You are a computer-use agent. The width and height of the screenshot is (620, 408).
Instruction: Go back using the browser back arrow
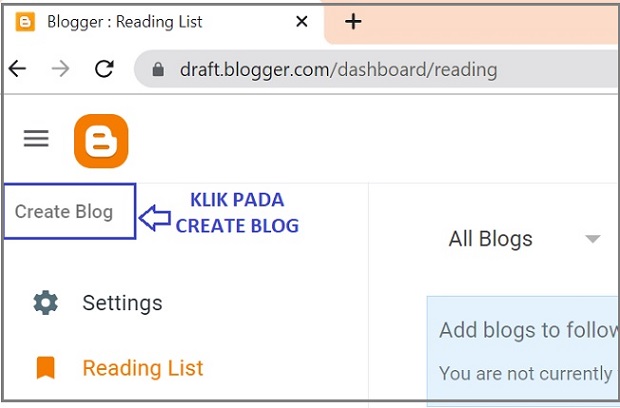[17, 69]
